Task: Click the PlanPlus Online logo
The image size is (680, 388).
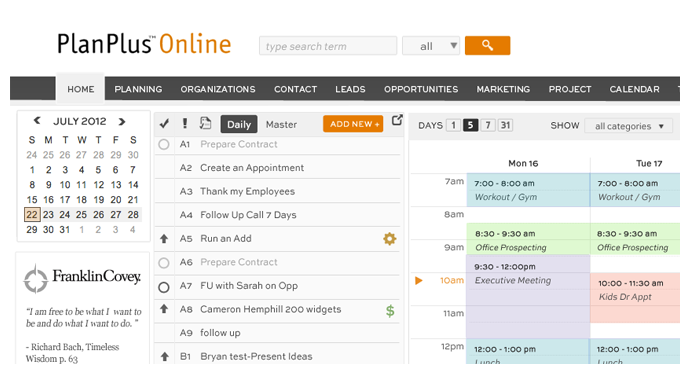Action: point(144,44)
